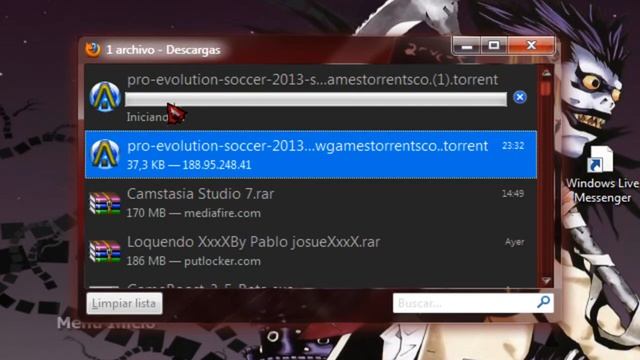The height and width of the screenshot is (360, 640).
Task: Select pro-evolution-soccer-2013-s...amestorrentsco.(1).torrent file name
Action: click(x=313, y=80)
